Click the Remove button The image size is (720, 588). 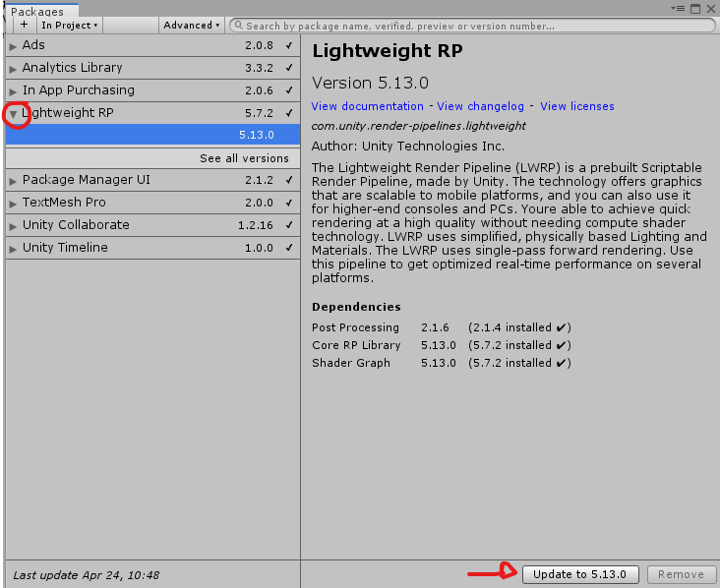point(681,574)
